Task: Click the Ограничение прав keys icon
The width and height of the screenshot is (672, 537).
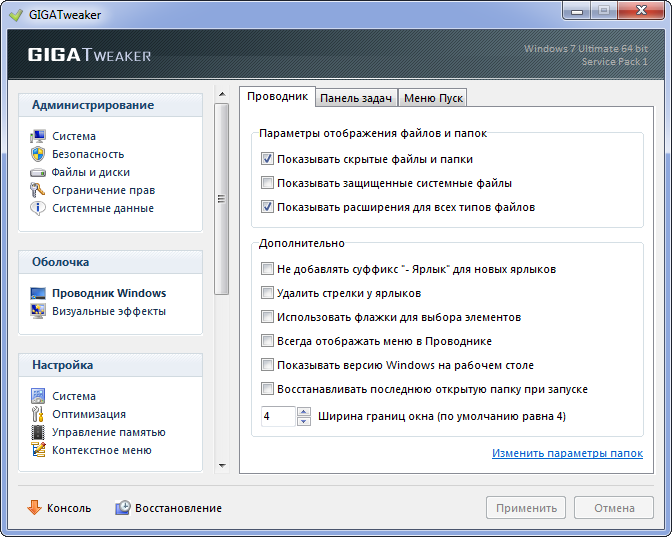Action: (x=38, y=190)
